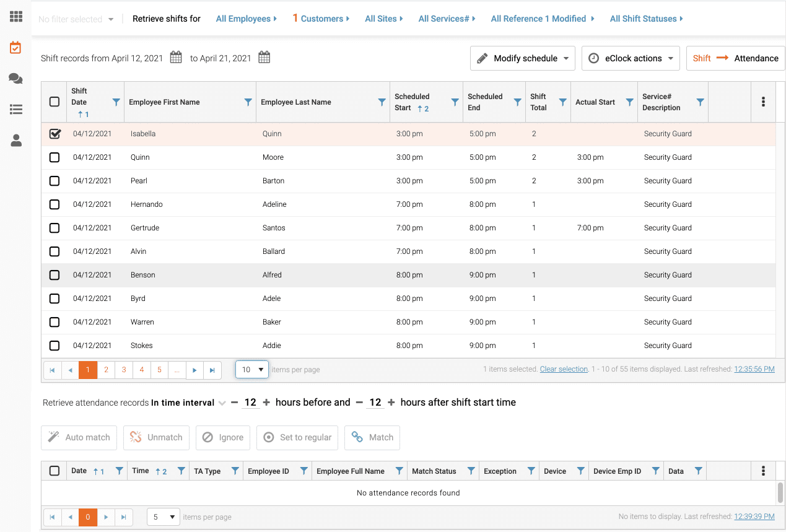Check the Benson Alfred shift row

pos(55,275)
